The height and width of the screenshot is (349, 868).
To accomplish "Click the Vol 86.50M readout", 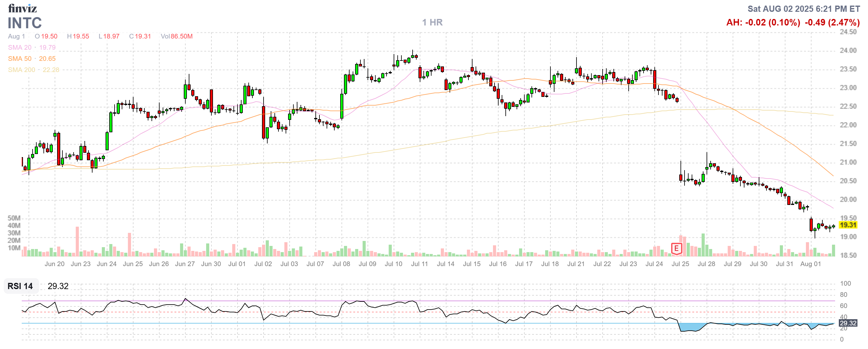I will point(177,36).
